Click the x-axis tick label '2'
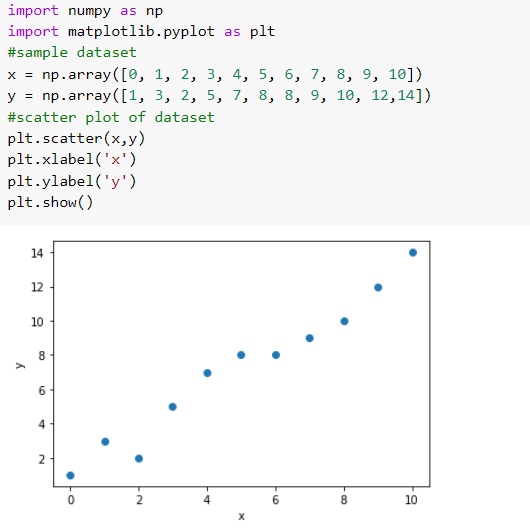Viewport: 530px width, 530px height. 139,500
